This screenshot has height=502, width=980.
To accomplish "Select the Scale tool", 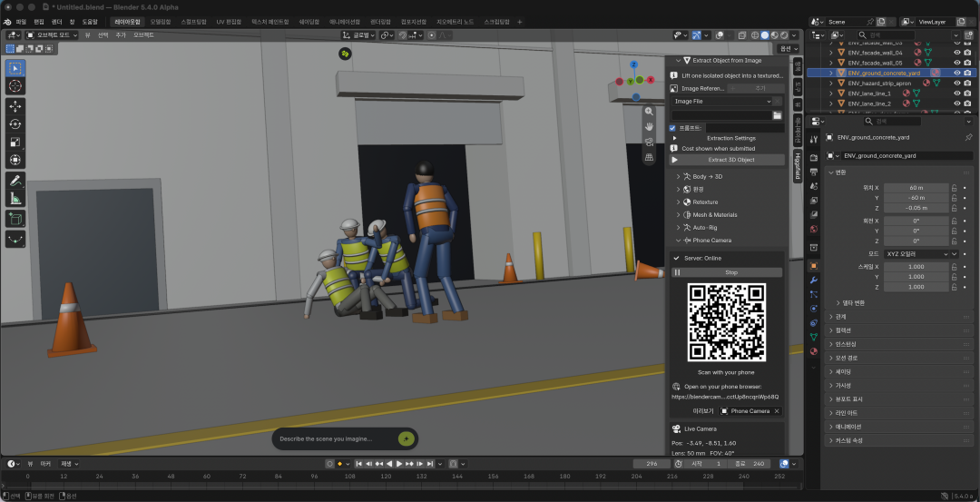I will tap(15, 143).
